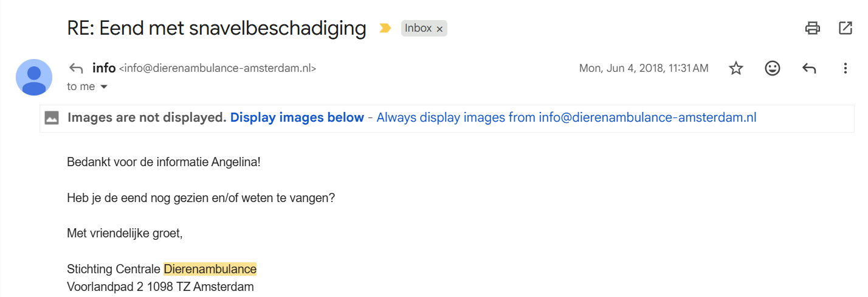The height and width of the screenshot is (297, 868).
Task: Click the Inbox label chip
Action: point(418,28)
